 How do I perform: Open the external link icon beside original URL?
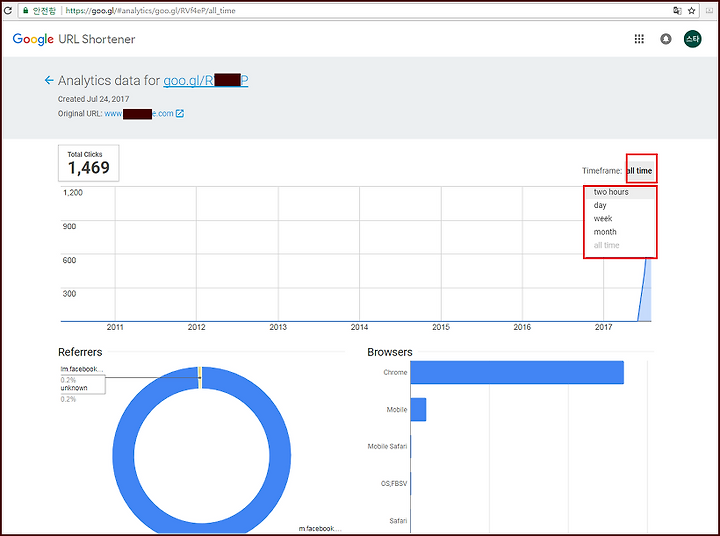180,113
